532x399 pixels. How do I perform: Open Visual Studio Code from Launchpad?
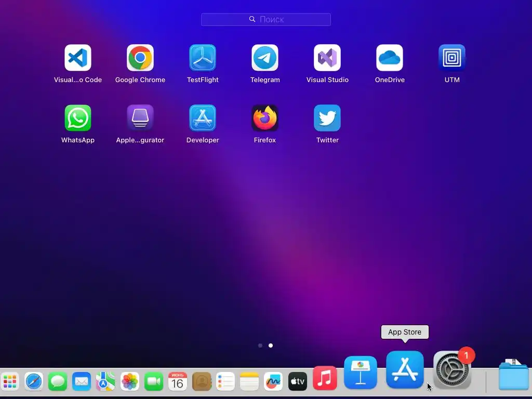click(78, 58)
